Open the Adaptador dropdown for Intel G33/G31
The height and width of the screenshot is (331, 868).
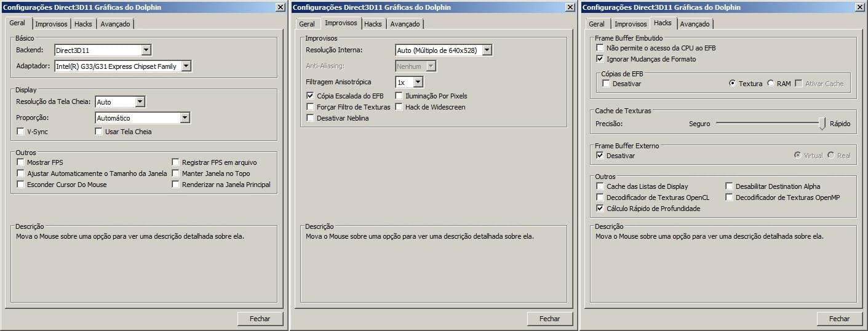(123, 66)
